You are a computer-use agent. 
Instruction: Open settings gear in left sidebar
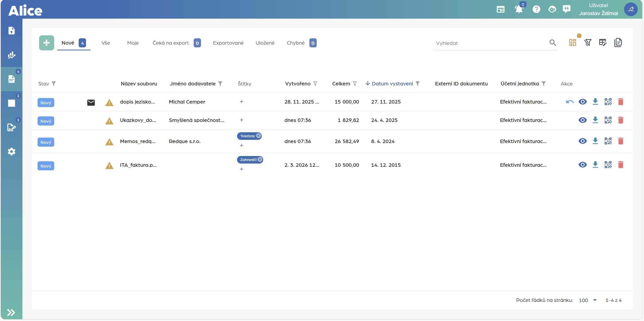click(x=11, y=152)
